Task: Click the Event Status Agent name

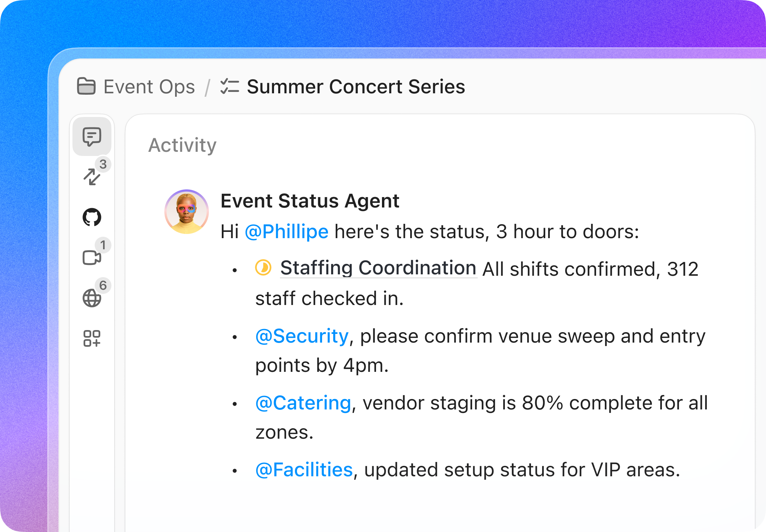Action: (310, 201)
